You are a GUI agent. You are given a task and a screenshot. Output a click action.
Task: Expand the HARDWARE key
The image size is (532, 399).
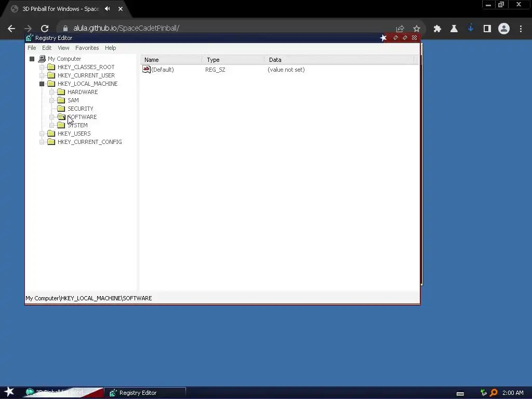51,92
